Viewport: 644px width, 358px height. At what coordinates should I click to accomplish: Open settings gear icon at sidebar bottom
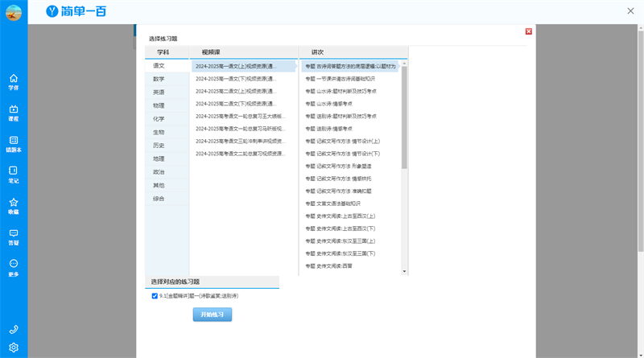14,348
